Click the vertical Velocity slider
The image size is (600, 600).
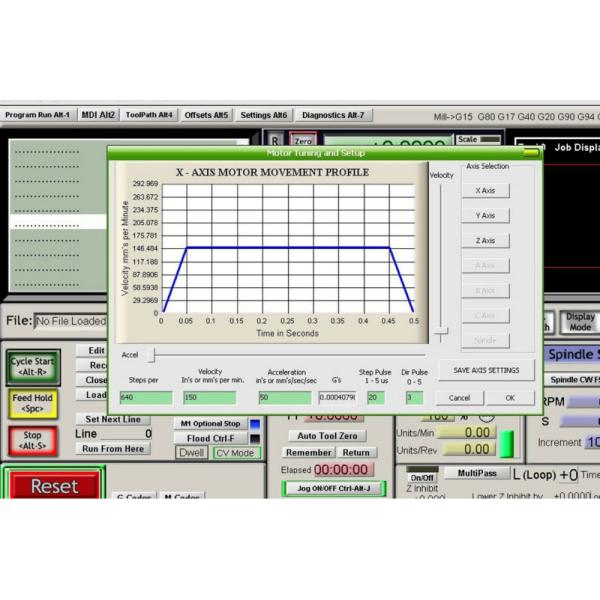[x=441, y=332]
